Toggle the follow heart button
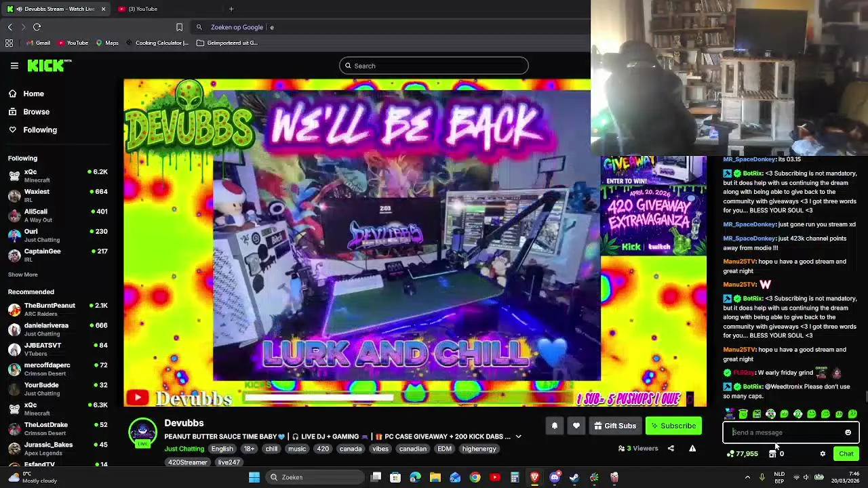This screenshot has width=868, height=488. 576,426
